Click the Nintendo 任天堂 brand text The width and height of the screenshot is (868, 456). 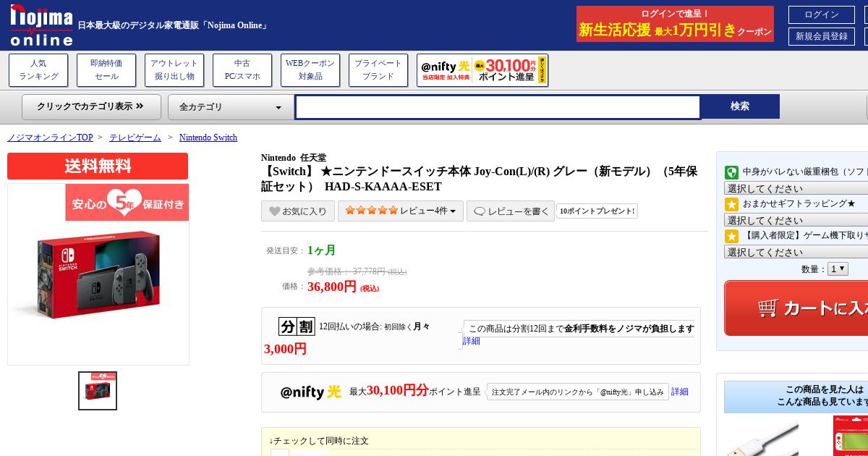tap(294, 158)
